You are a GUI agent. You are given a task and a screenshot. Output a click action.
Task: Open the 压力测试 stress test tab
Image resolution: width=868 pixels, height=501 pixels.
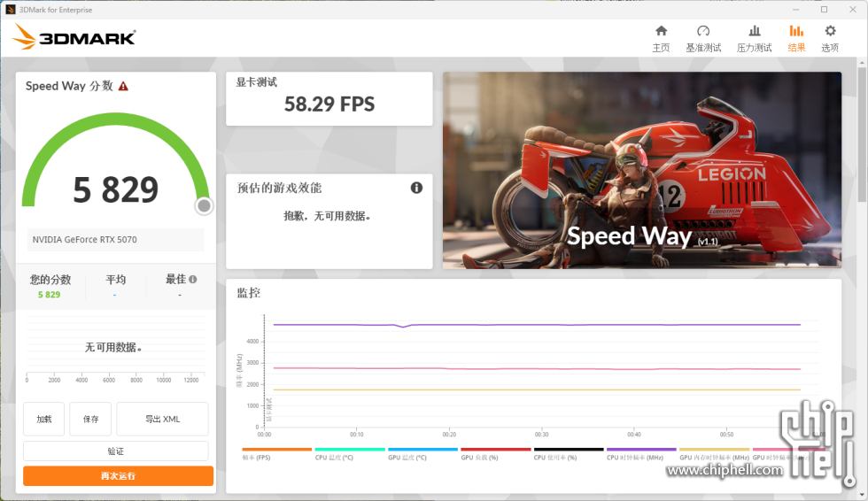[x=754, y=39]
